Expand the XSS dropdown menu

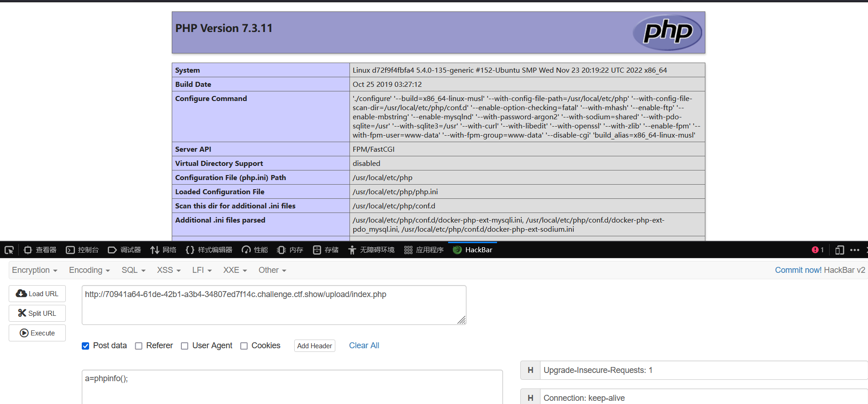169,270
